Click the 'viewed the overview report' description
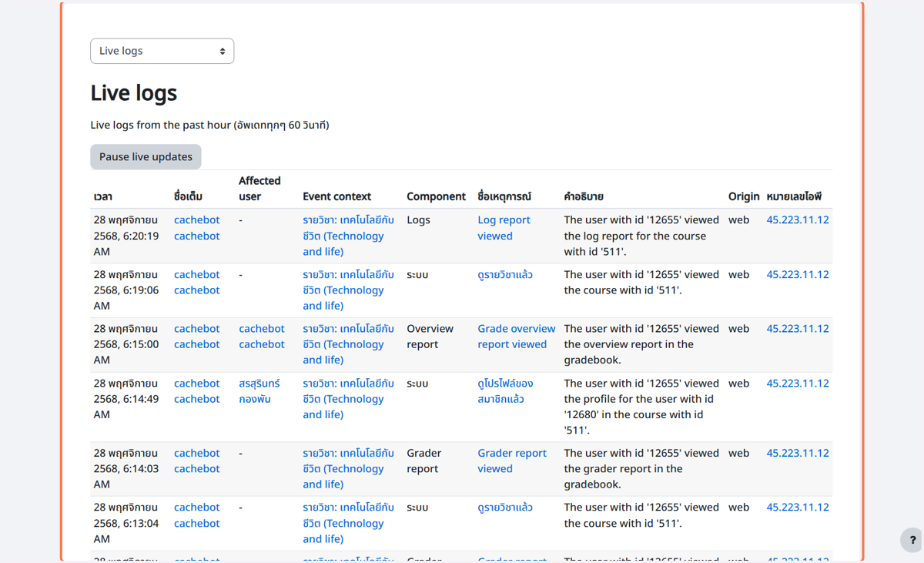Image resolution: width=924 pixels, height=563 pixels. (641, 344)
